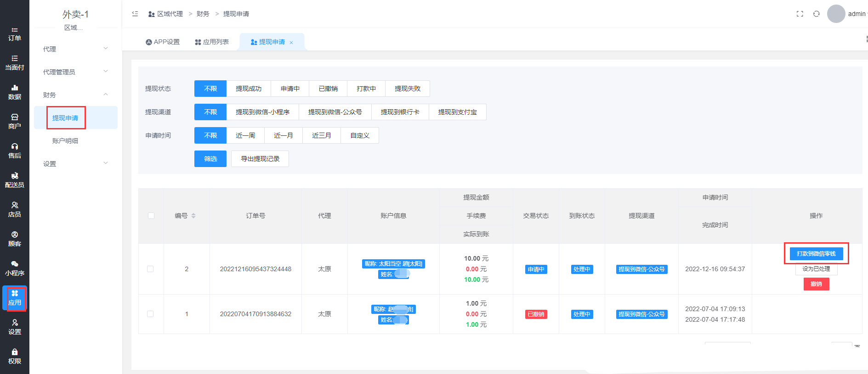Sort the table by 编号 column
This screenshot has width=868, height=374.
(193, 216)
